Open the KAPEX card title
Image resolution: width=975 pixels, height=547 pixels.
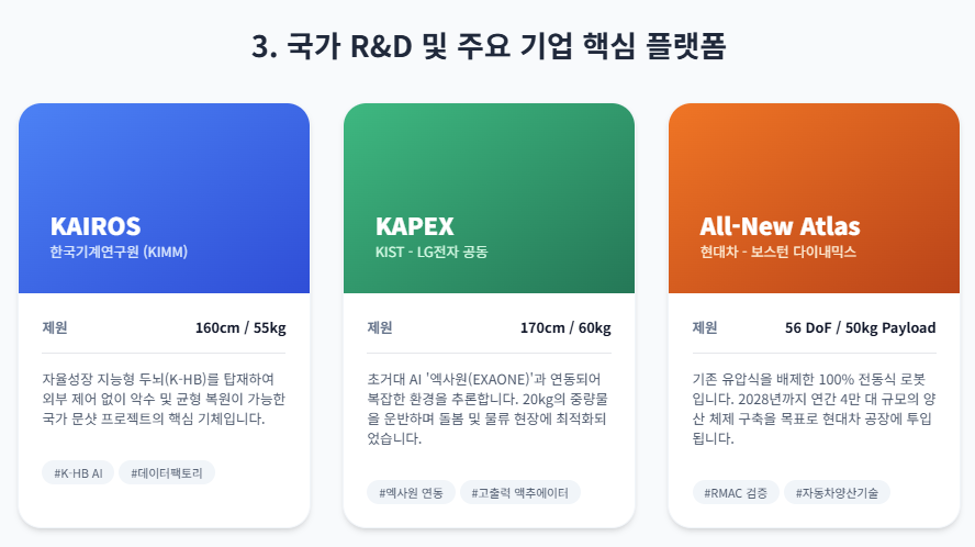[x=415, y=226]
